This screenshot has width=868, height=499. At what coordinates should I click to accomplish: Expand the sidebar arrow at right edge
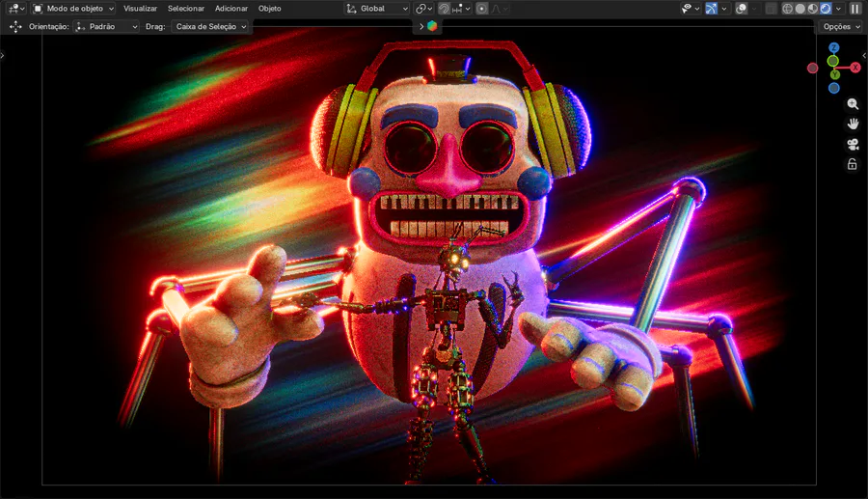(x=864, y=55)
